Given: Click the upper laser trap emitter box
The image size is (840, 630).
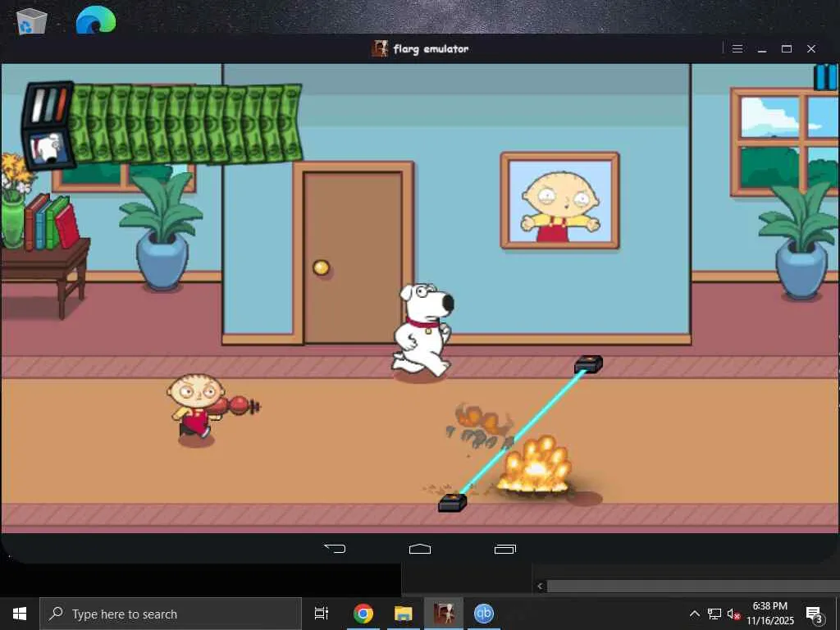Looking at the screenshot, I should click(588, 364).
